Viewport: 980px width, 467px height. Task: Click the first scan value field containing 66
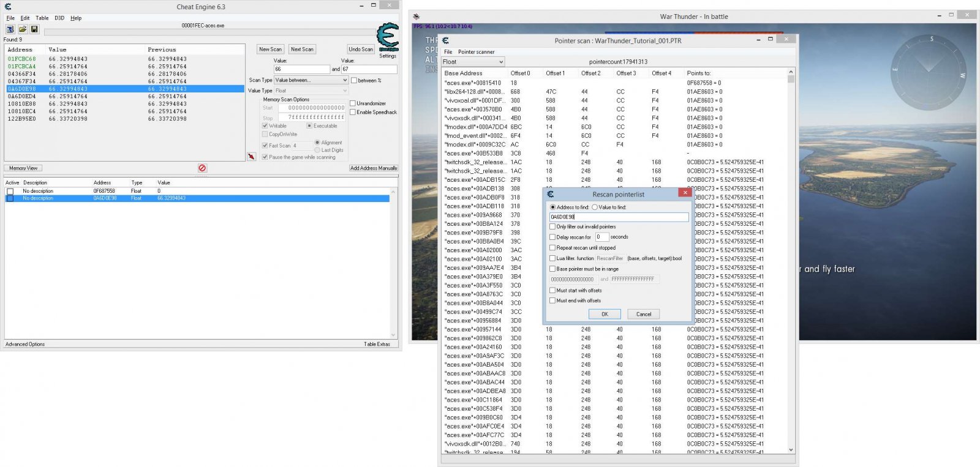pos(301,69)
